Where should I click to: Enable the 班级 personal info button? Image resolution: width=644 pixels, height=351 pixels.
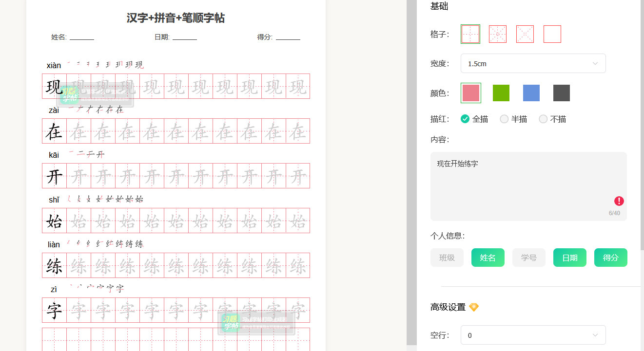(447, 258)
